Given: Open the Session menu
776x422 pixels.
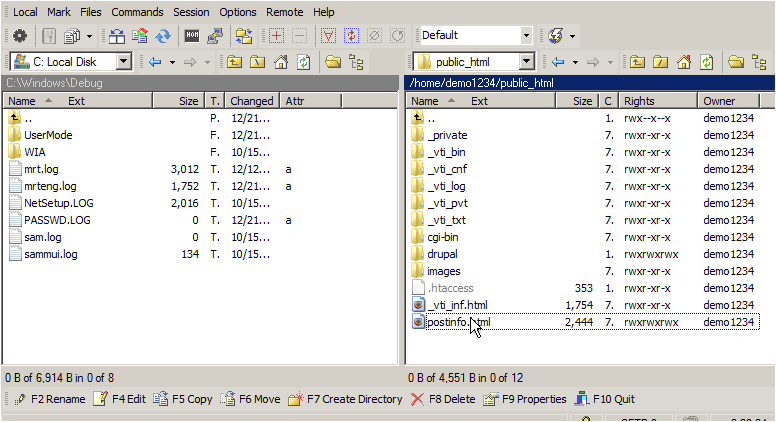Looking at the screenshot, I should [x=191, y=12].
